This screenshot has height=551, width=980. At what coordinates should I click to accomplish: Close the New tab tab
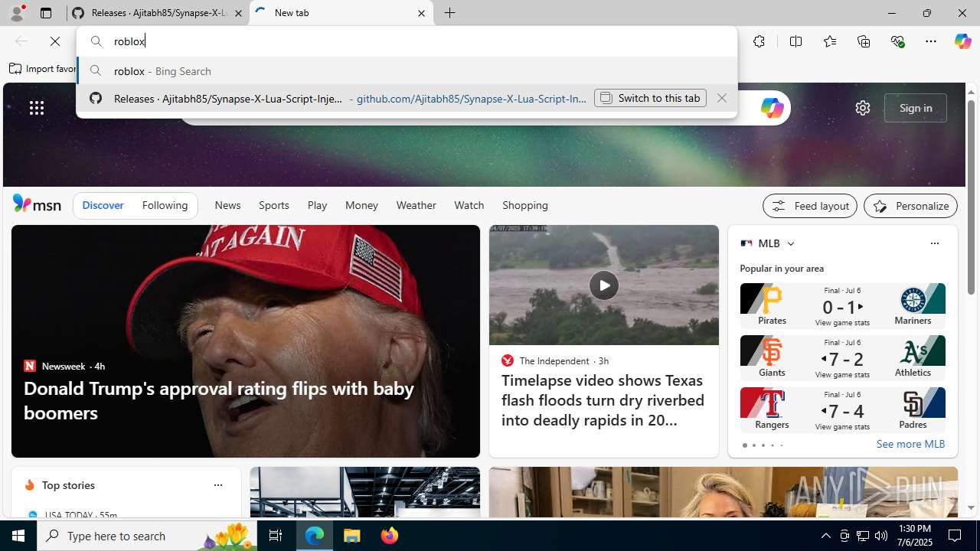pos(421,13)
